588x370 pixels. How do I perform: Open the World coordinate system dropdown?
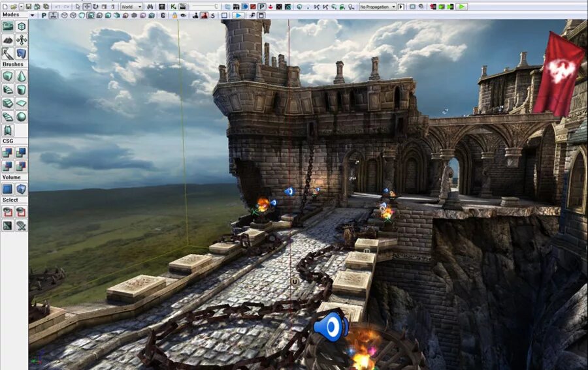pos(131,7)
